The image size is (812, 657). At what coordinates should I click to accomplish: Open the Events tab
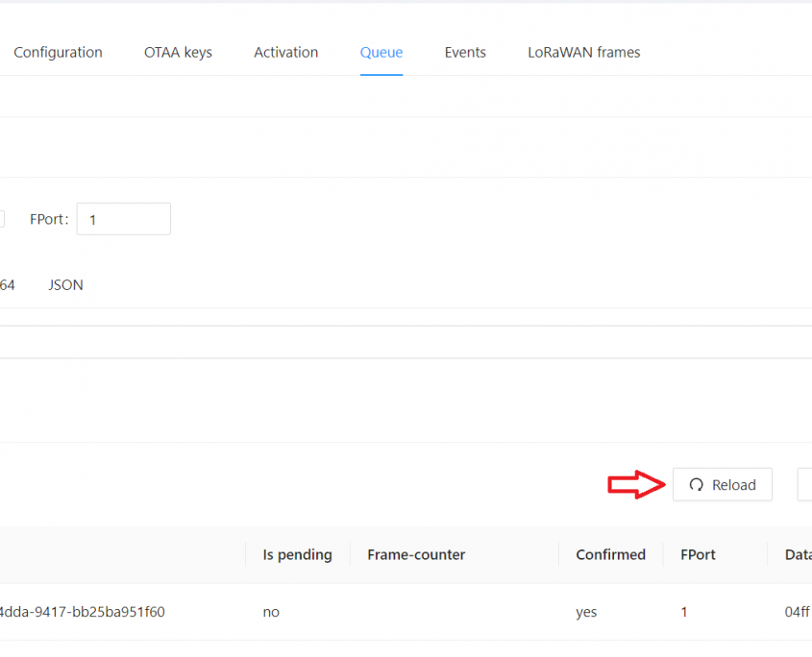[x=465, y=53]
